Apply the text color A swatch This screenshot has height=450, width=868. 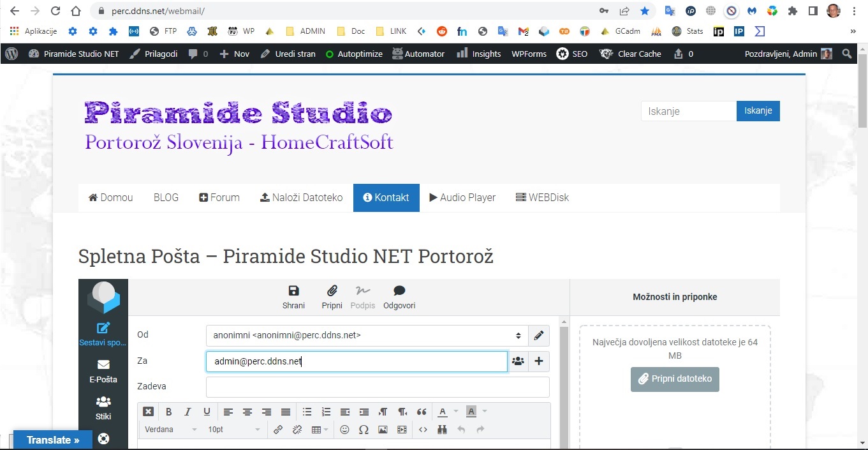443,412
